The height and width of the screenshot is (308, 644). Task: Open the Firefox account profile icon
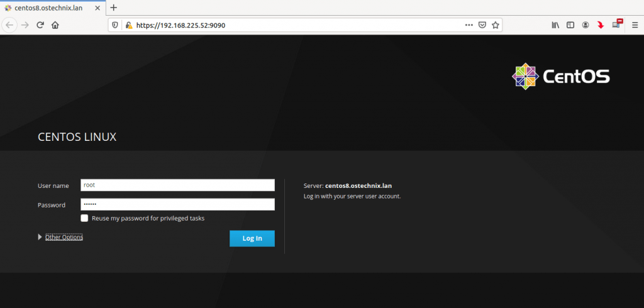[x=586, y=25]
